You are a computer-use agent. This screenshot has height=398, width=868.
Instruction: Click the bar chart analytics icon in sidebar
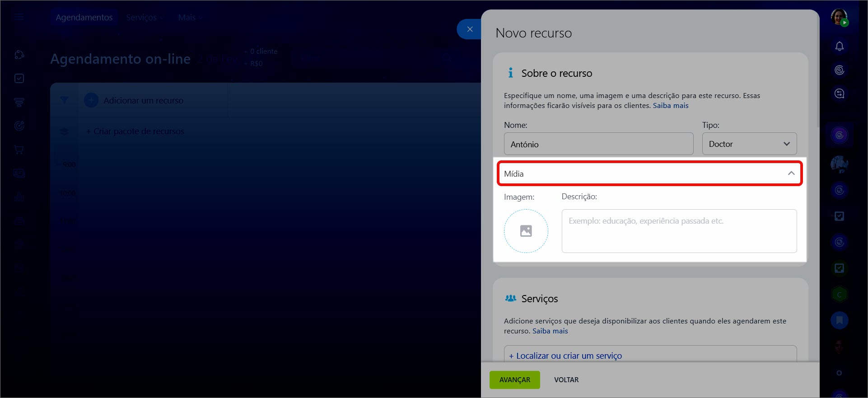coord(19,197)
